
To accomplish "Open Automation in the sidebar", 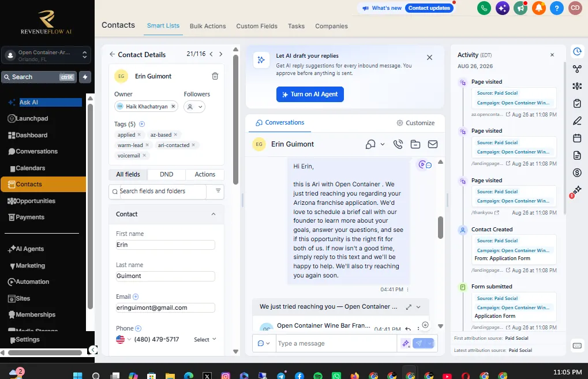I will [32, 282].
